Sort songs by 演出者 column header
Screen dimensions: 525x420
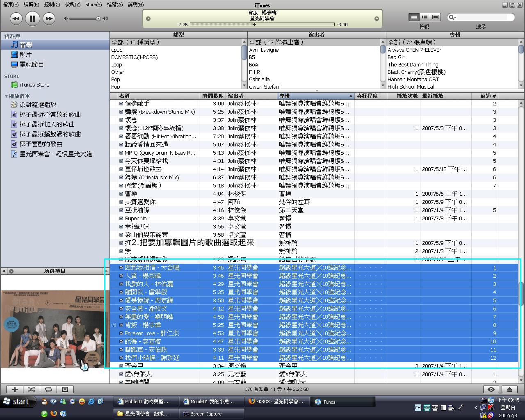(x=251, y=96)
